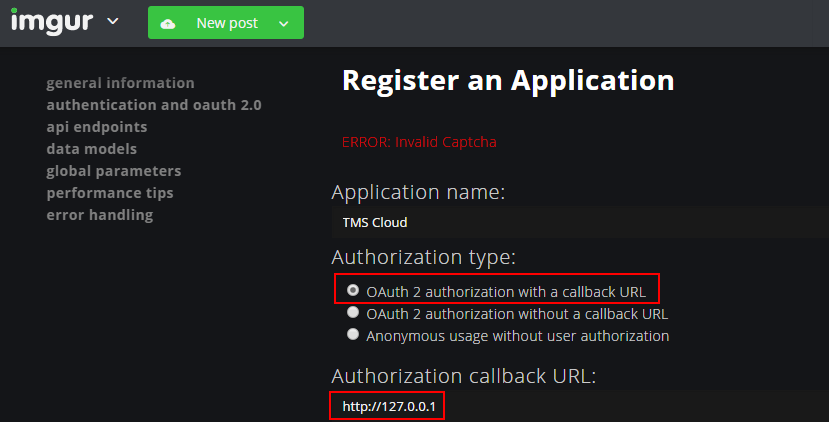Open the New post dropdown arrow
Screen dimensions: 829x422
[x=284, y=23]
